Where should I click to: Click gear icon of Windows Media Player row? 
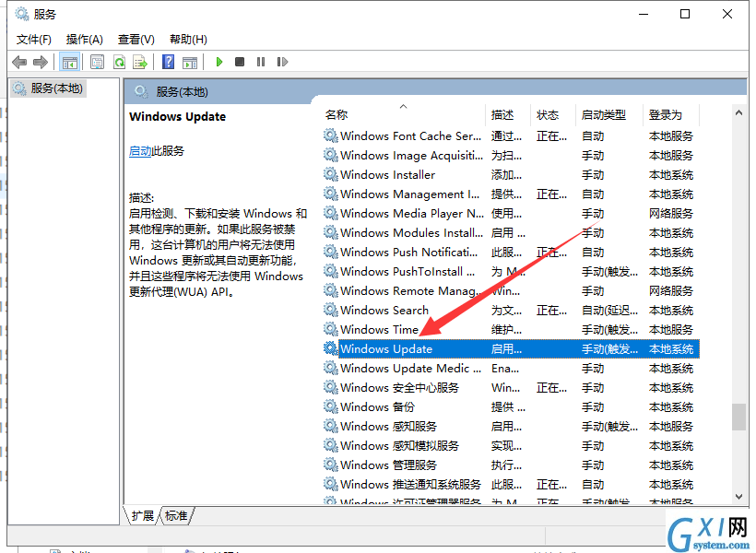(x=330, y=213)
